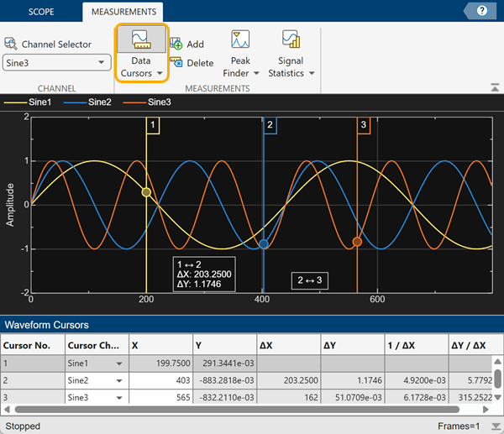Click X value 565 cell
The height and width of the screenshot is (434, 504).
[160, 397]
